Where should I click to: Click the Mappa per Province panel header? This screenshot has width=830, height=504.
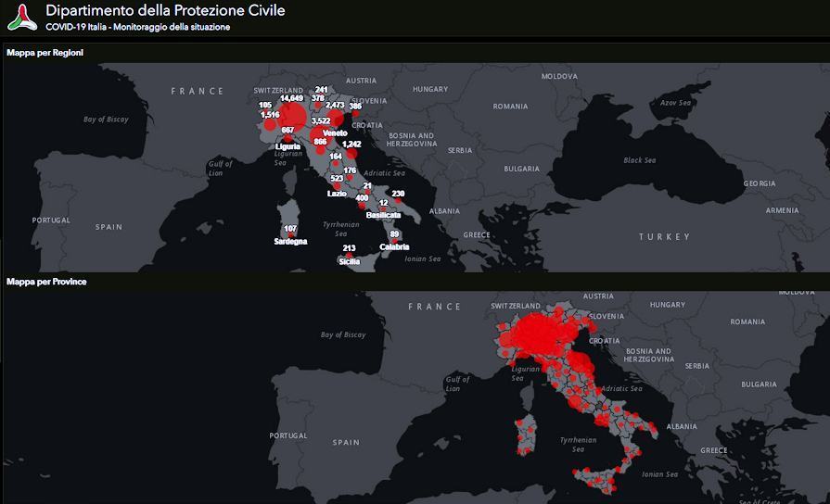pyautogui.click(x=46, y=282)
